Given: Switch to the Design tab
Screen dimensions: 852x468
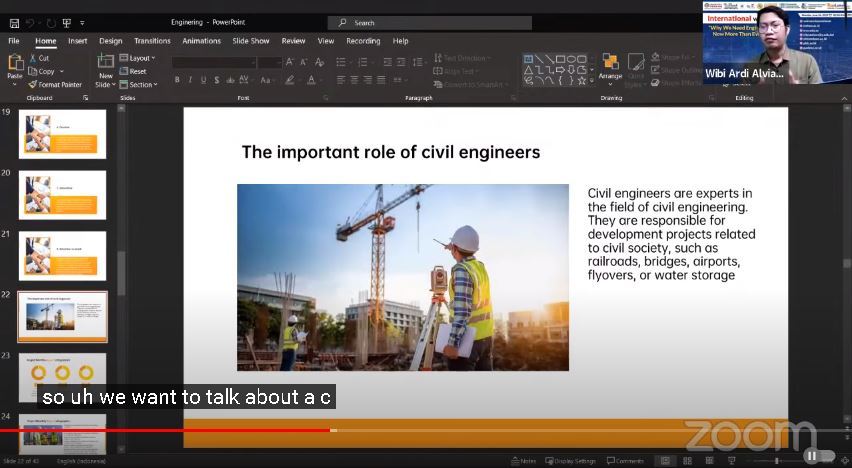Looking at the screenshot, I should click(110, 41).
